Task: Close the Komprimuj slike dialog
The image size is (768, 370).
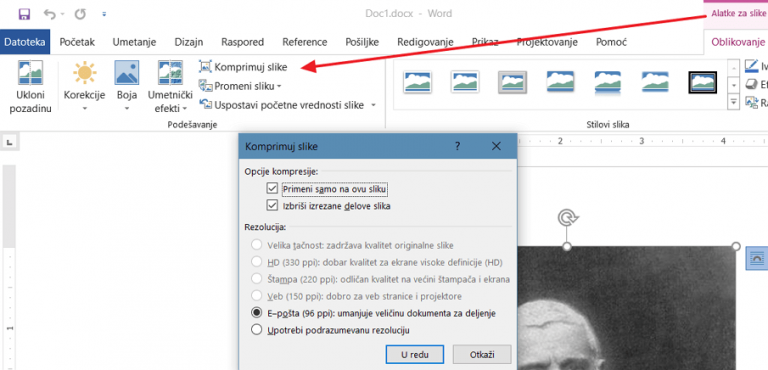Action: pos(496,146)
